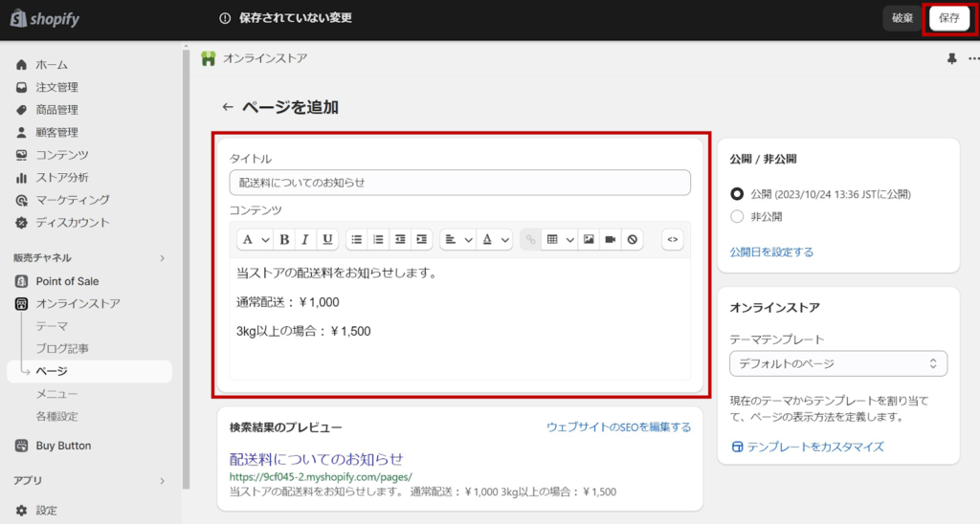Screen dimensions: 980x524
Task: Click the clear formatting icon
Action: (x=633, y=239)
